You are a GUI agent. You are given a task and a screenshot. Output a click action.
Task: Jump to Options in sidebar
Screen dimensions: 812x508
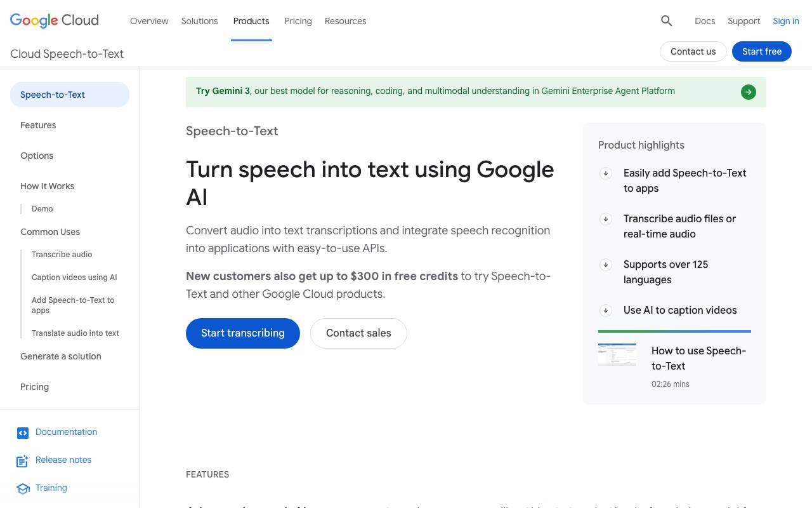[37, 156]
